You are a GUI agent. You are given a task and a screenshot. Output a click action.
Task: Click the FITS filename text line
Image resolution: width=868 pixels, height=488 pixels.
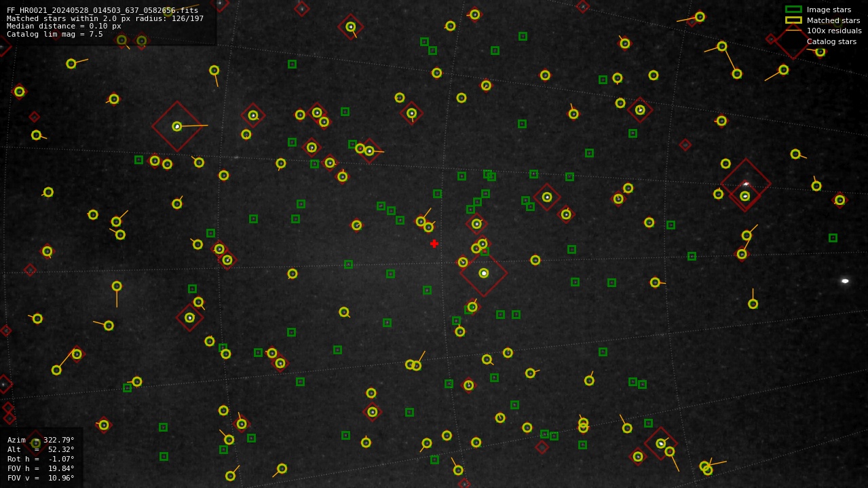point(102,10)
